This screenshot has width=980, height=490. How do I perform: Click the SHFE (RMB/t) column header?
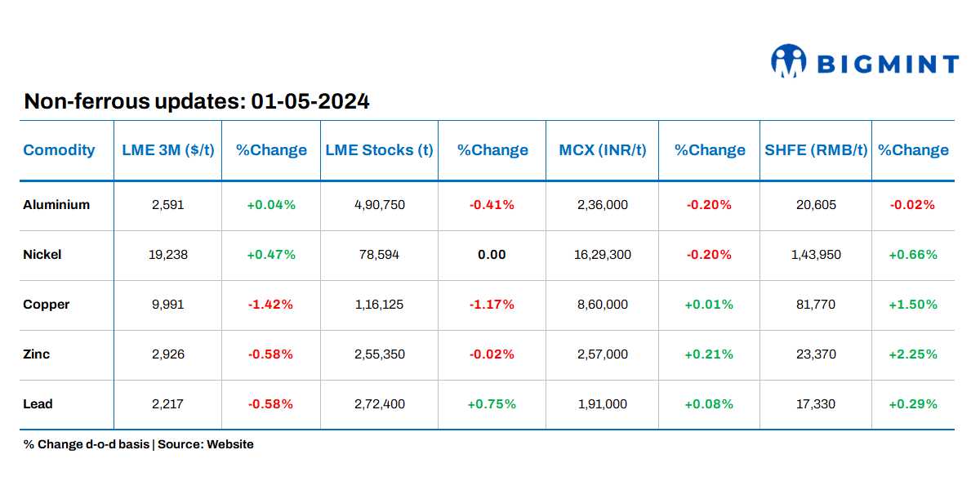(x=816, y=150)
